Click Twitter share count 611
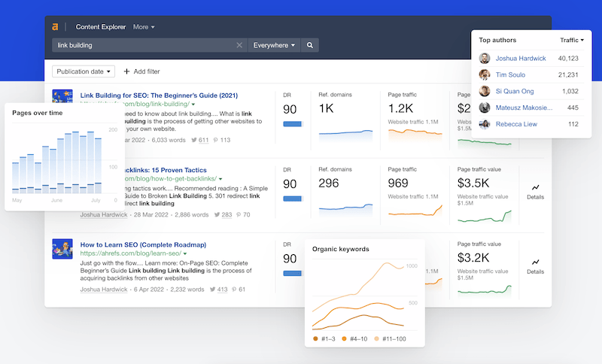The height and width of the screenshot is (364, 602). 200,140
